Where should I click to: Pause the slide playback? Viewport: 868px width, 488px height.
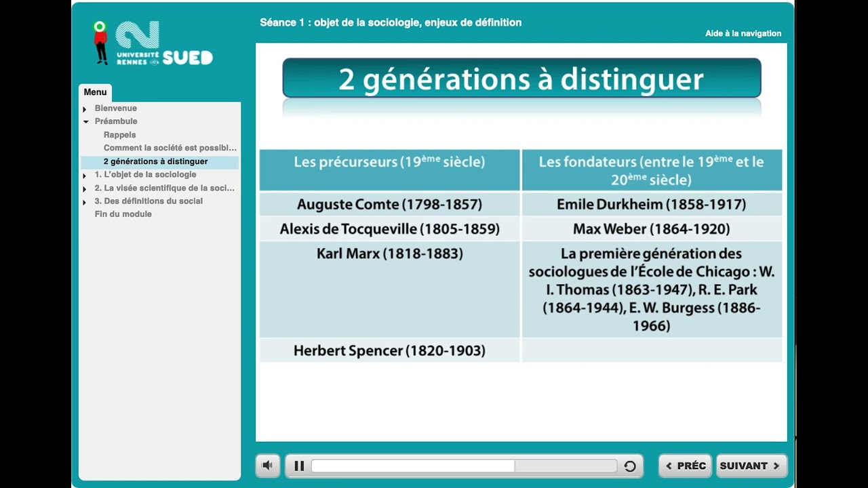pyautogui.click(x=299, y=466)
